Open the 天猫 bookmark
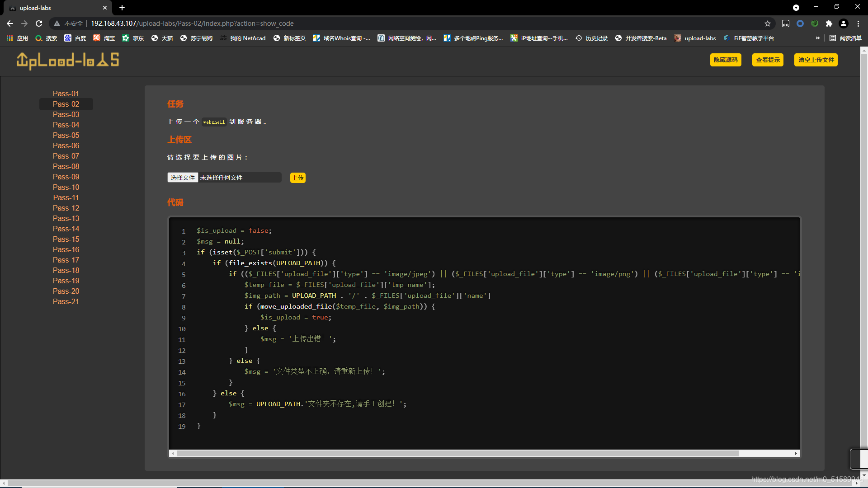868x488 pixels. point(162,38)
